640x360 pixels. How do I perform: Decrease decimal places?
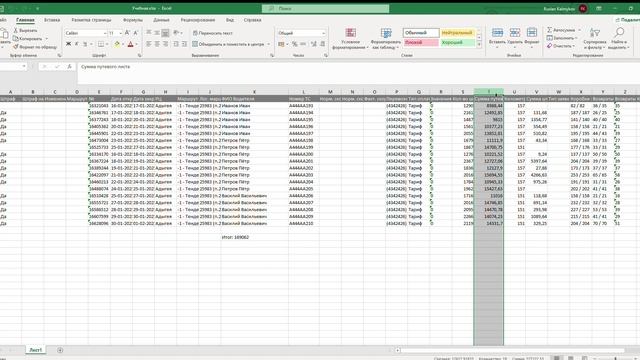(322, 44)
